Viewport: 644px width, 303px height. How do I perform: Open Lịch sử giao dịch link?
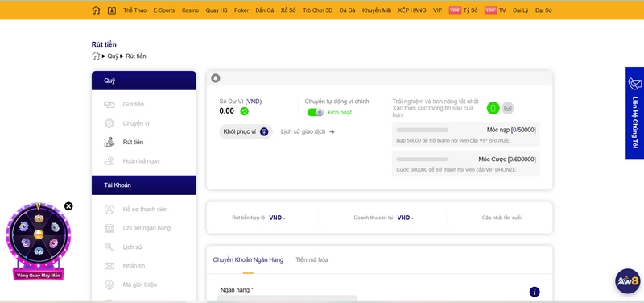(x=308, y=131)
